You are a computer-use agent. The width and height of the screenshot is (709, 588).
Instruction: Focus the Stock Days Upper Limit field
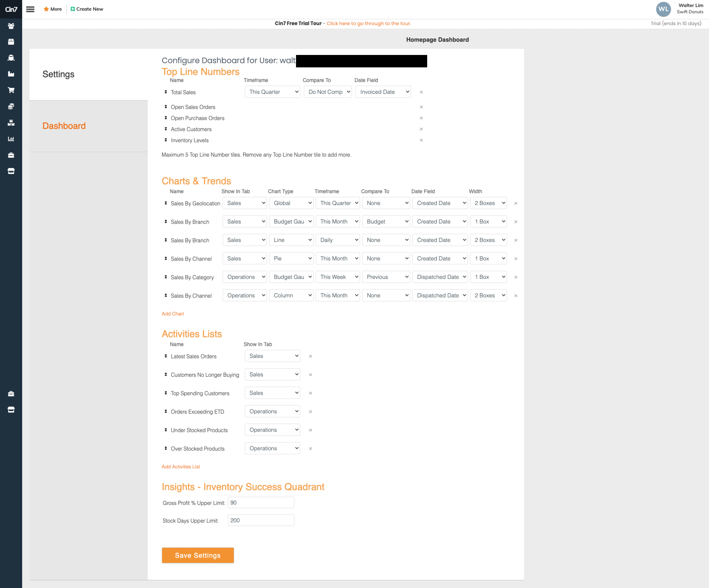[261, 520]
